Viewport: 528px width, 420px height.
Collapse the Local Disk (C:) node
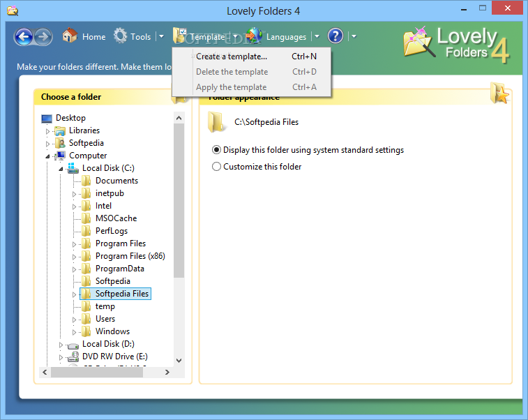pos(61,169)
